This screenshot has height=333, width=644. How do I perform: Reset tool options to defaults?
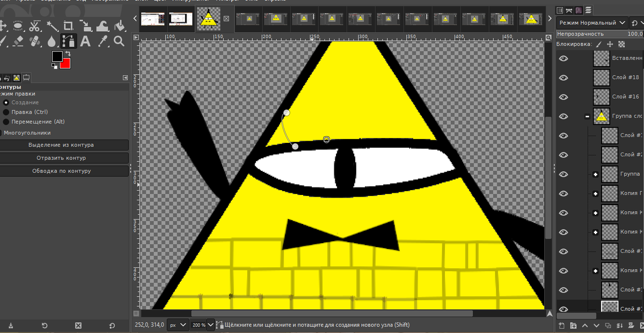click(112, 325)
